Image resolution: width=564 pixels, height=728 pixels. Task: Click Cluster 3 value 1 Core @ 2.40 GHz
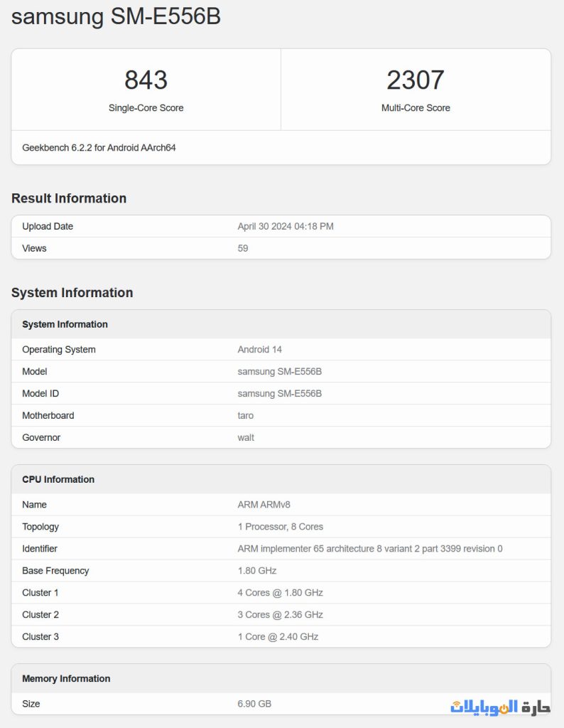pos(278,636)
